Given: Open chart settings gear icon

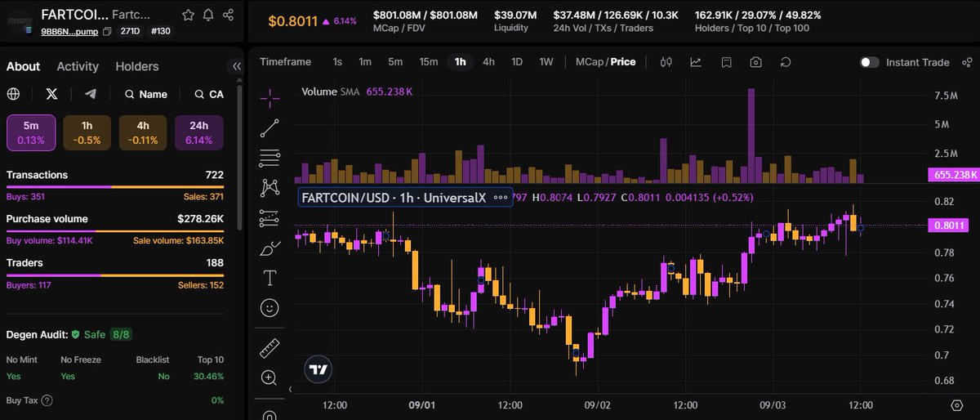Looking at the screenshot, I should coord(957,405).
